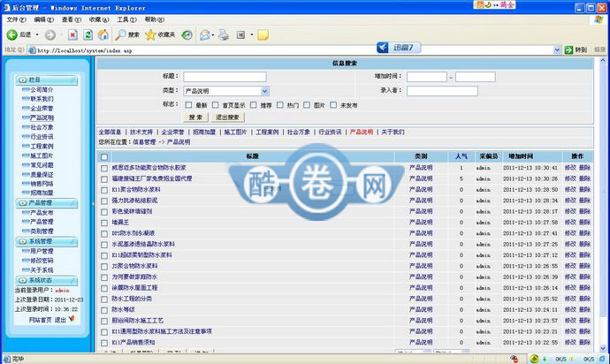This screenshot has height=364, width=610.
Task: Click the vertical scrollbar down arrow
Action: (602, 348)
